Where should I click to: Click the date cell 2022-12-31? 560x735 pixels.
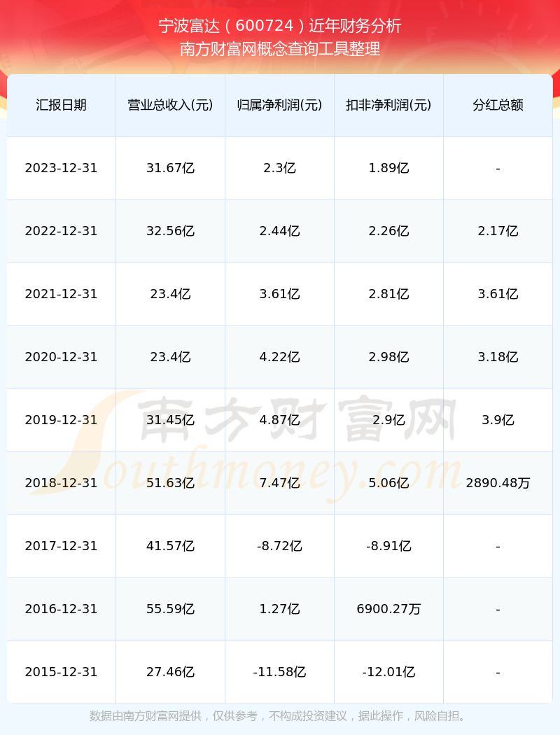tap(62, 231)
